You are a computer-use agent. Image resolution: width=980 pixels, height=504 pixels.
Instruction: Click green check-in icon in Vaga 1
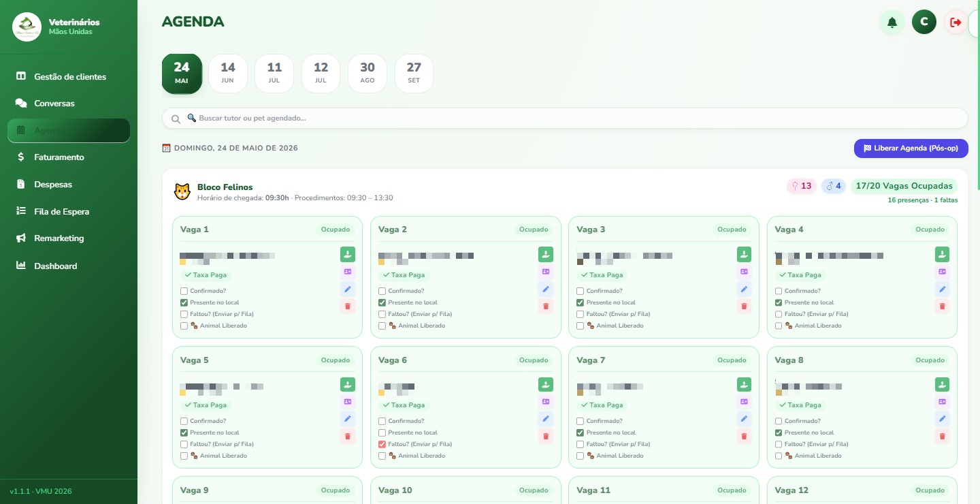(x=348, y=255)
